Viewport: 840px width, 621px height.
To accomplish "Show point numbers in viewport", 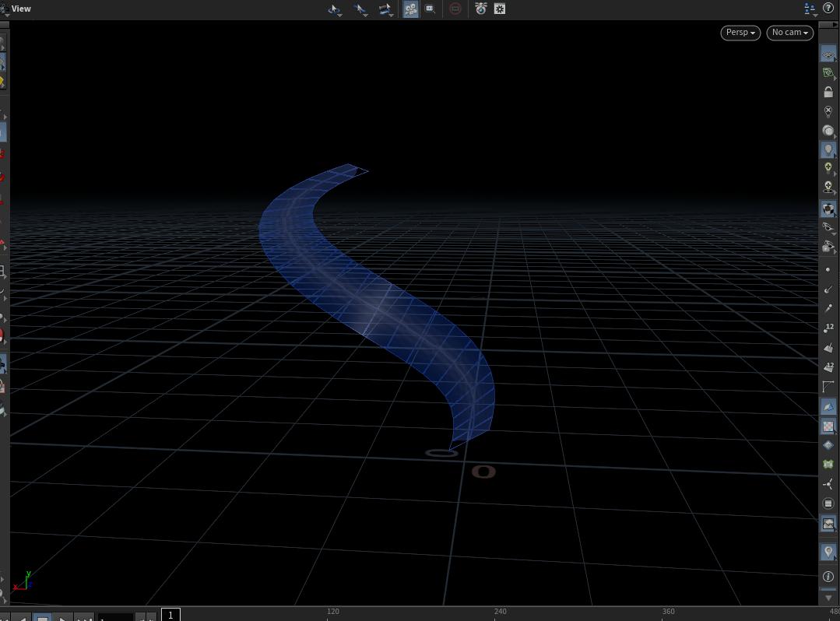I will tap(828, 328).
